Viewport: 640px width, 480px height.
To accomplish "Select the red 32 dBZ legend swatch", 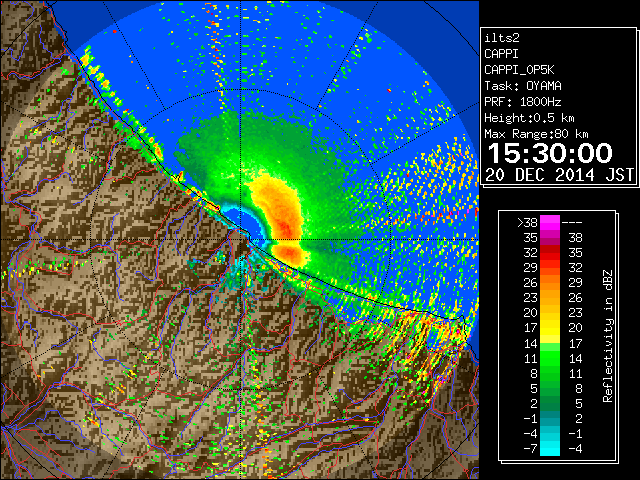I will tap(550, 252).
